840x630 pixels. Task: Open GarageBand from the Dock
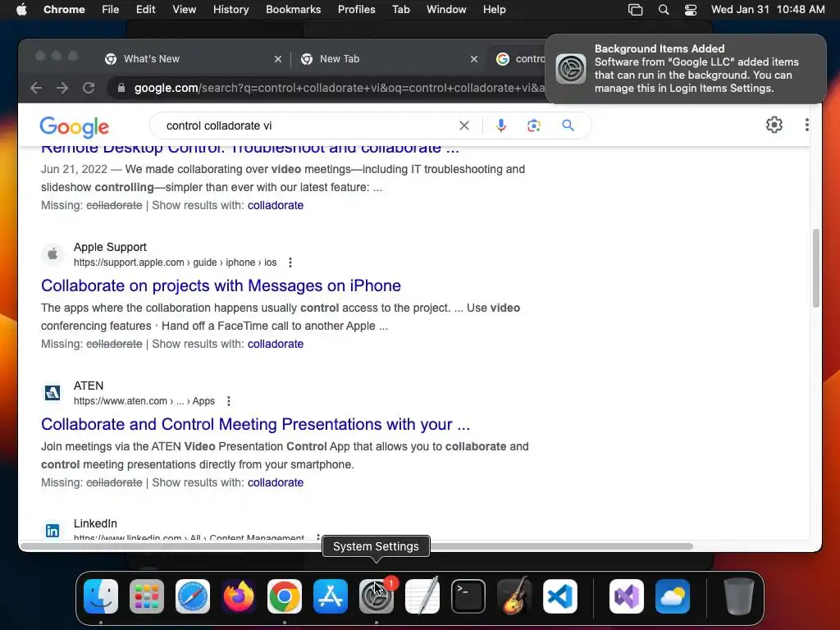(x=514, y=596)
